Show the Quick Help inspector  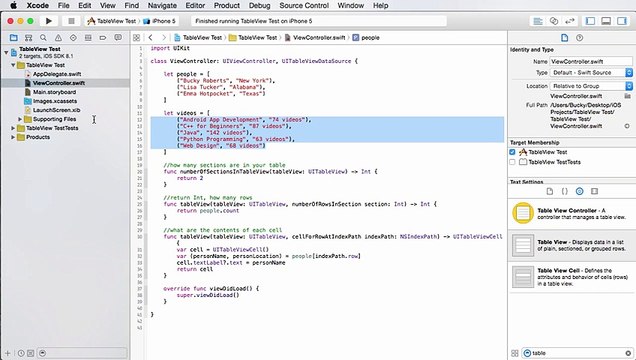(580, 38)
